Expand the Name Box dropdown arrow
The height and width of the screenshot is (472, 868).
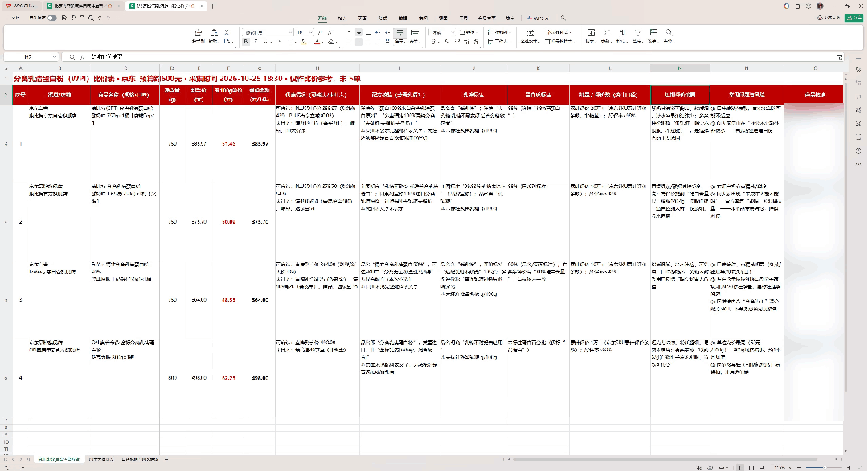point(55,56)
